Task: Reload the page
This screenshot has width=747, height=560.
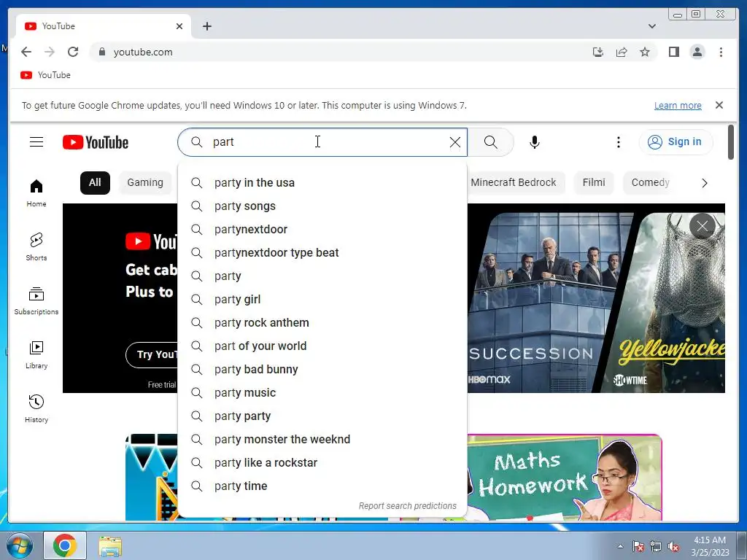Action: click(x=73, y=52)
